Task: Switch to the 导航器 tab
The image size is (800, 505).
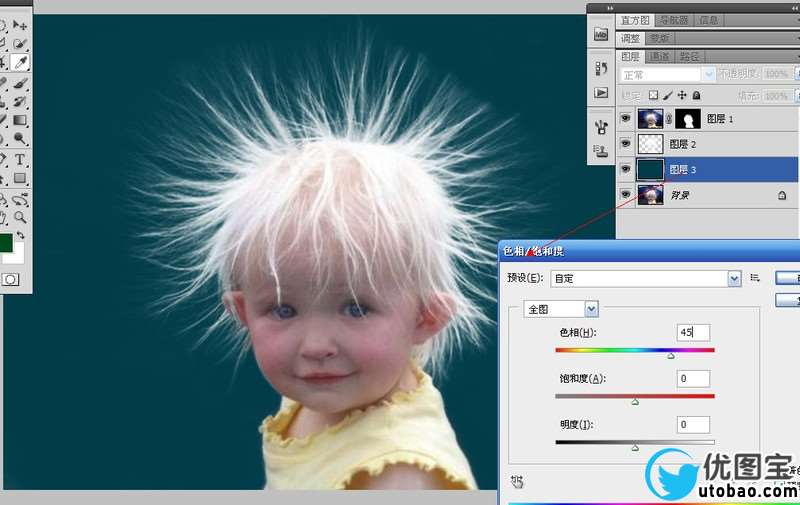Action: (x=673, y=20)
